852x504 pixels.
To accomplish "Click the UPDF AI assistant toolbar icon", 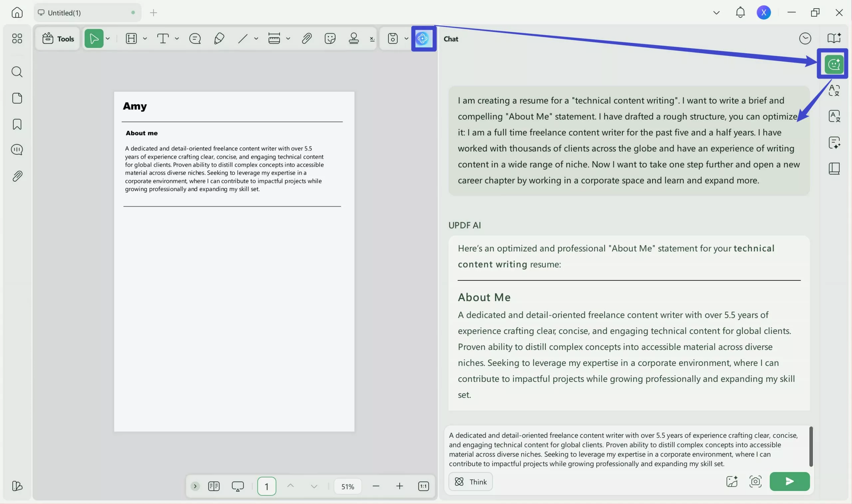I will tap(423, 38).
